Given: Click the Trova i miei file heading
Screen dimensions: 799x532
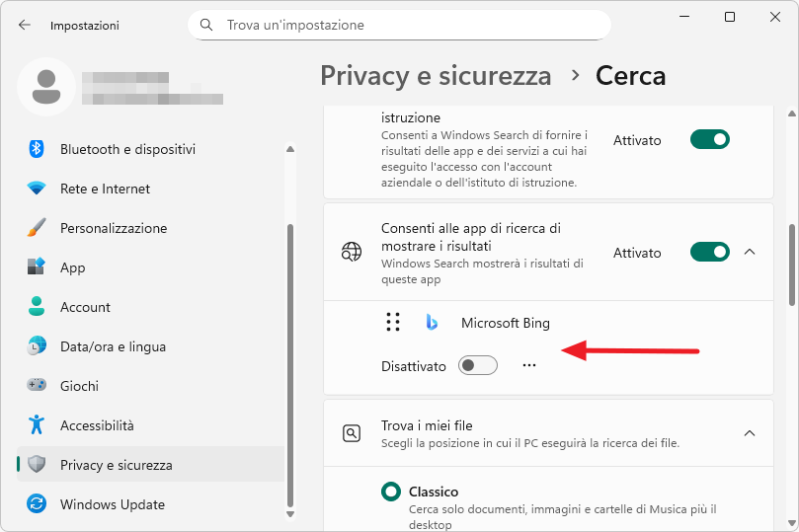Looking at the screenshot, I should pyautogui.click(x=427, y=425).
